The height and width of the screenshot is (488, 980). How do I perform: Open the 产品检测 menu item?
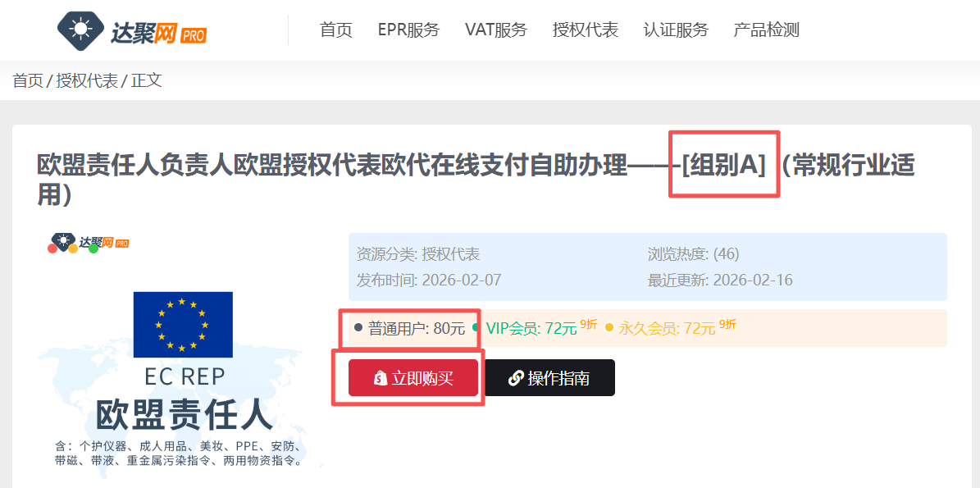pyautogui.click(x=766, y=30)
